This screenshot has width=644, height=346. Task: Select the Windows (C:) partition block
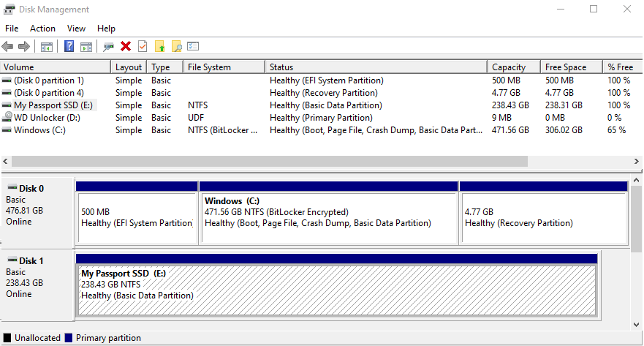pos(328,218)
